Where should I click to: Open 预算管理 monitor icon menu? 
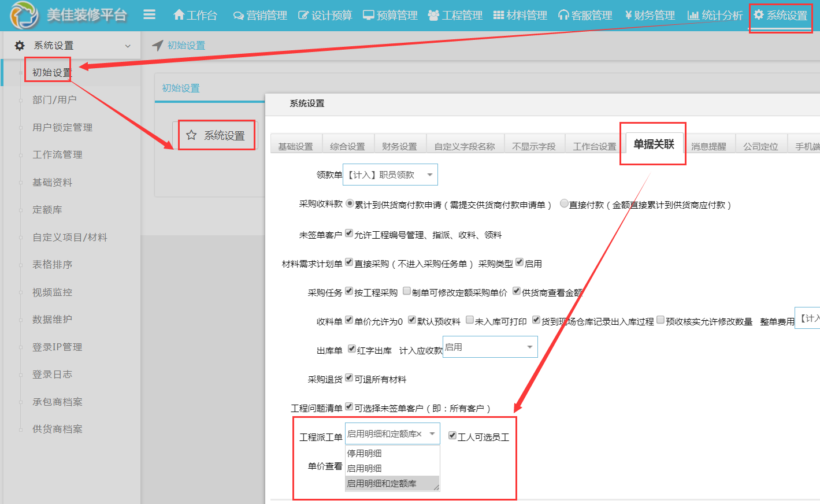pos(368,15)
